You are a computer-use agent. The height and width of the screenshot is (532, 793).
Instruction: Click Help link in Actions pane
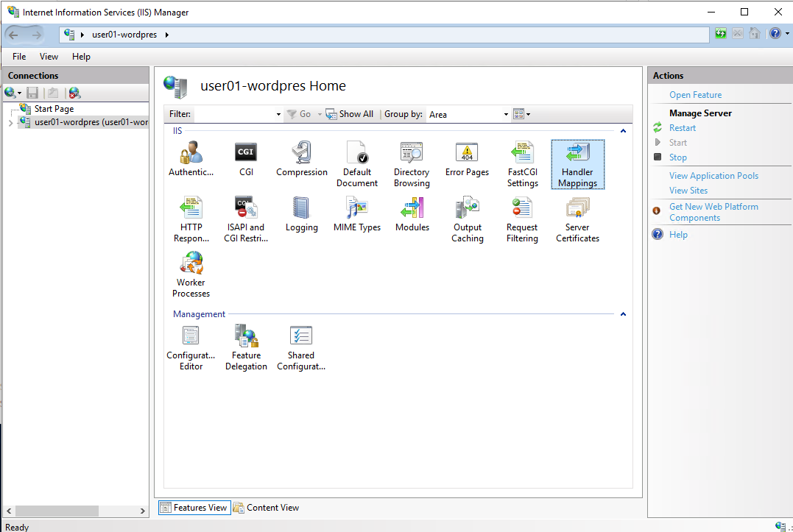678,235
